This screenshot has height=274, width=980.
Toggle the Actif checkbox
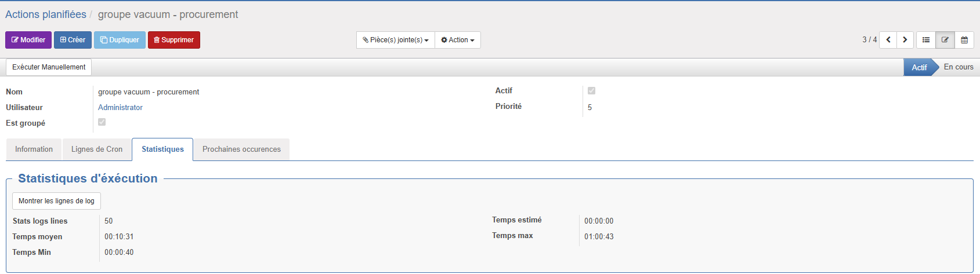point(591,91)
